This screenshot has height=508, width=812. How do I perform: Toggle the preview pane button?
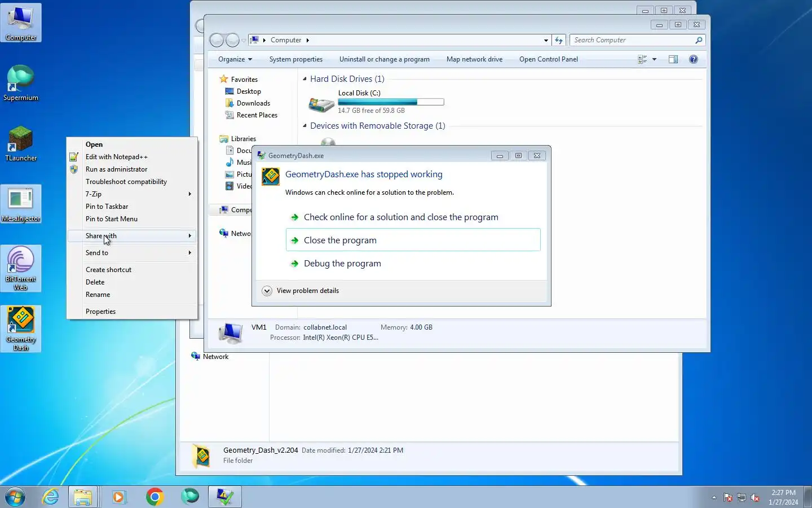click(x=673, y=59)
